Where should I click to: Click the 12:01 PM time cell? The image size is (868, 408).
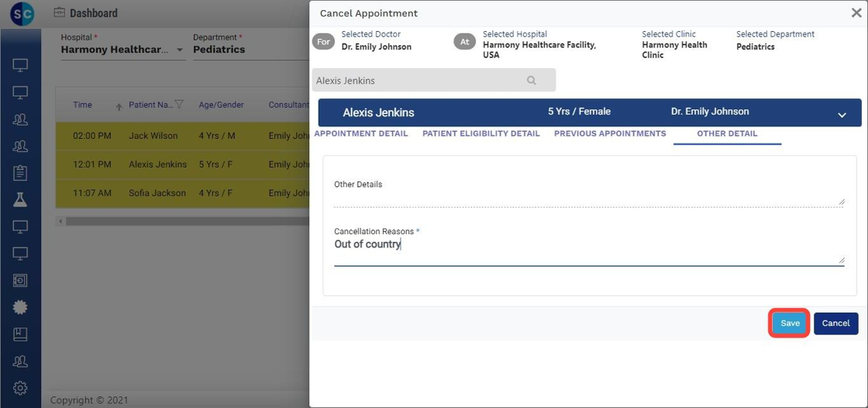(92, 164)
